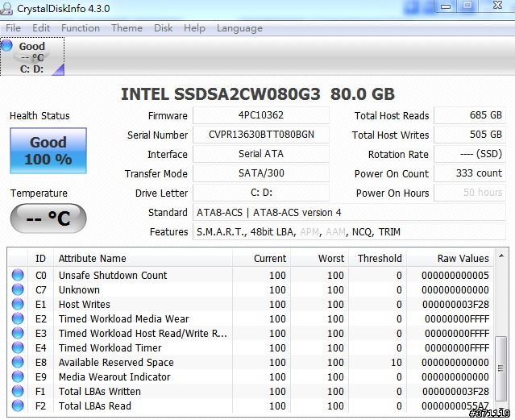
Task: Click Rotation Rate value ---- (SSD)
Action: 470,154
